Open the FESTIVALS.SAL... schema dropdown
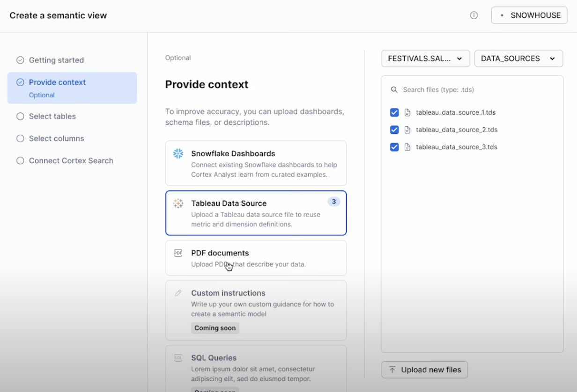The height and width of the screenshot is (392, 577). pos(426,58)
